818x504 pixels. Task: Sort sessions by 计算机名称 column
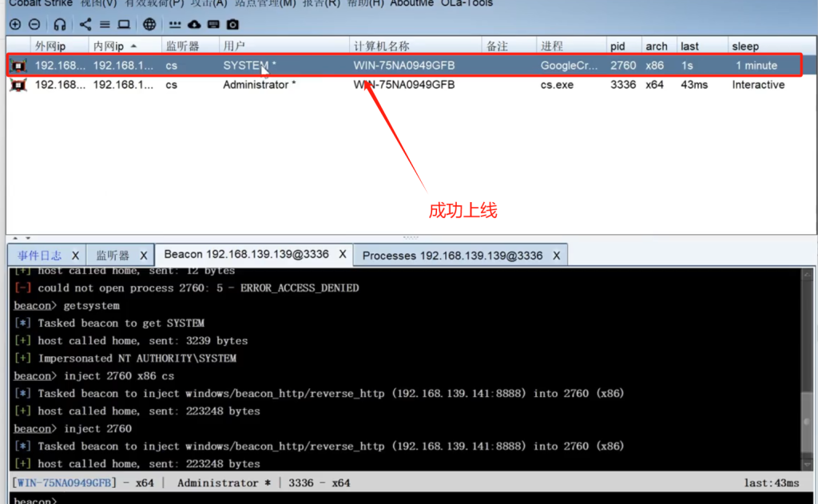click(x=415, y=46)
